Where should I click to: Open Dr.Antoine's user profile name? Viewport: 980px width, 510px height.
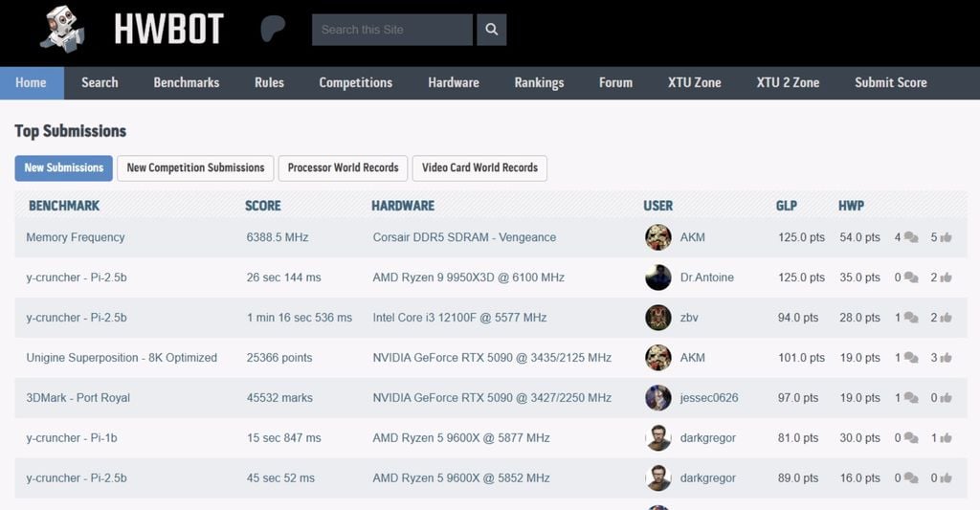coord(707,277)
